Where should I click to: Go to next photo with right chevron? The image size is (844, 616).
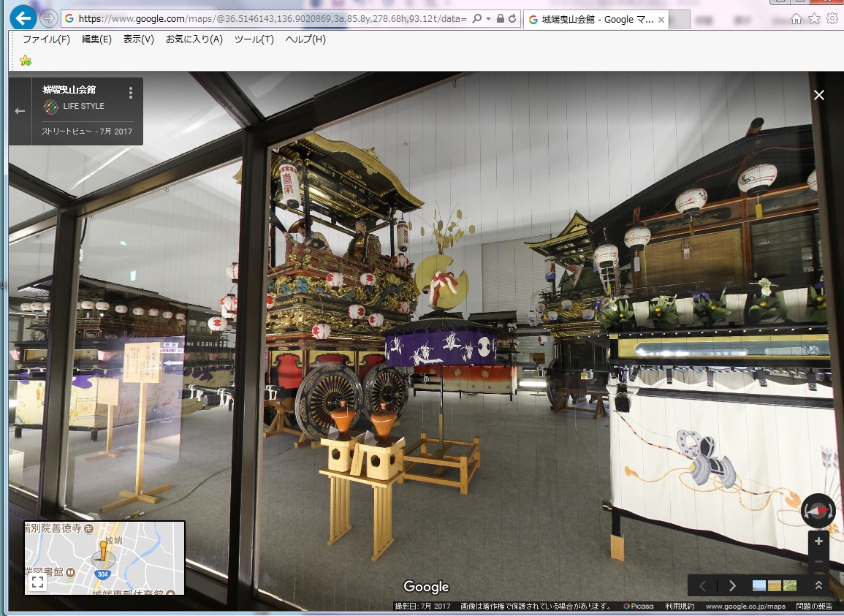click(732, 586)
